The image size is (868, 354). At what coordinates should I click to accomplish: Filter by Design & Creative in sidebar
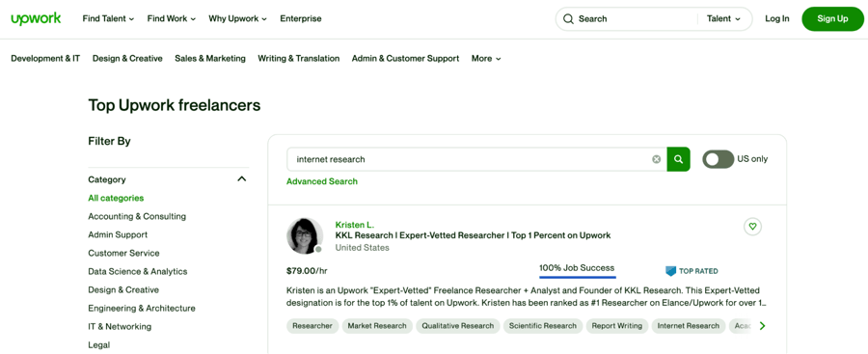pyautogui.click(x=123, y=289)
